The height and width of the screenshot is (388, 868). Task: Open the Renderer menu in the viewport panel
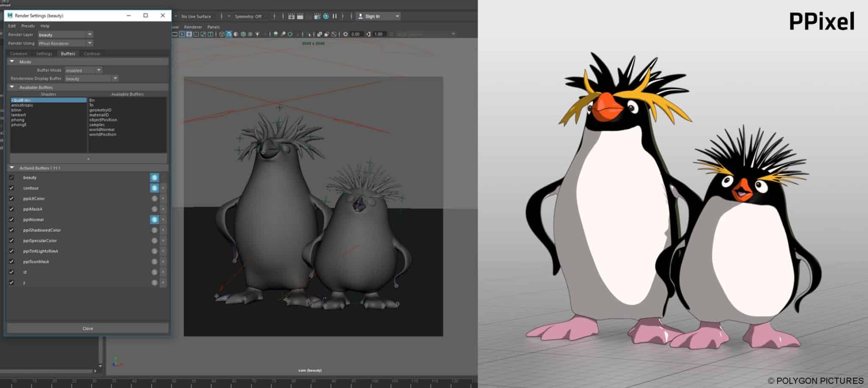193,27
